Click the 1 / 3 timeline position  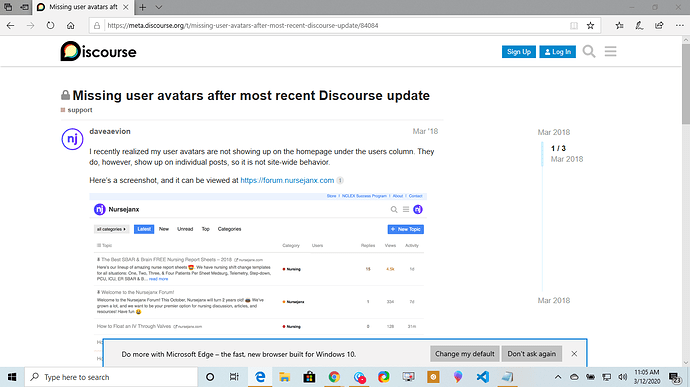point(558,148)
